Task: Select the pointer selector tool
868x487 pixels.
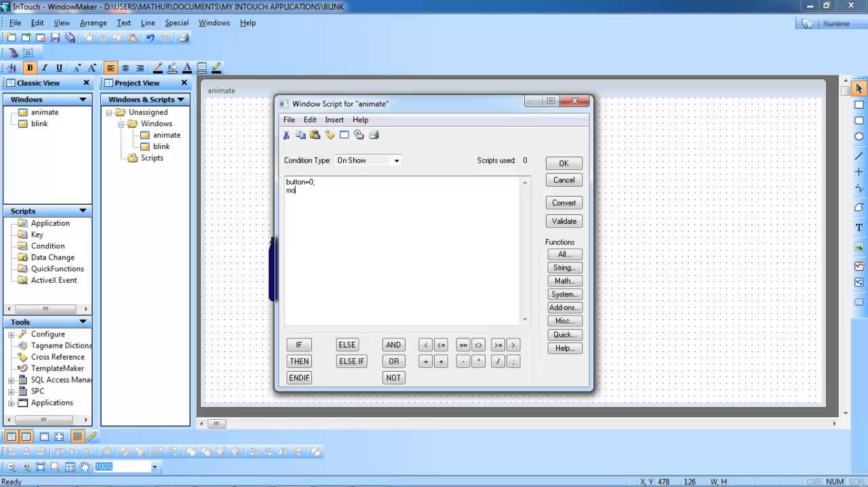Action: pyautogui.click(x=859, y=89)
